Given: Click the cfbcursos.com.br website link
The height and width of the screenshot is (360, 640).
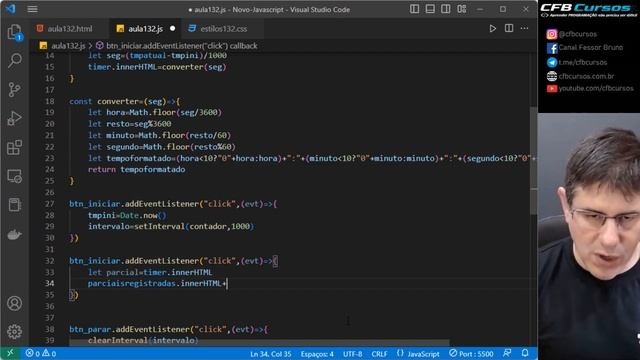Looking at the screenshot, I should click(580, 76).
